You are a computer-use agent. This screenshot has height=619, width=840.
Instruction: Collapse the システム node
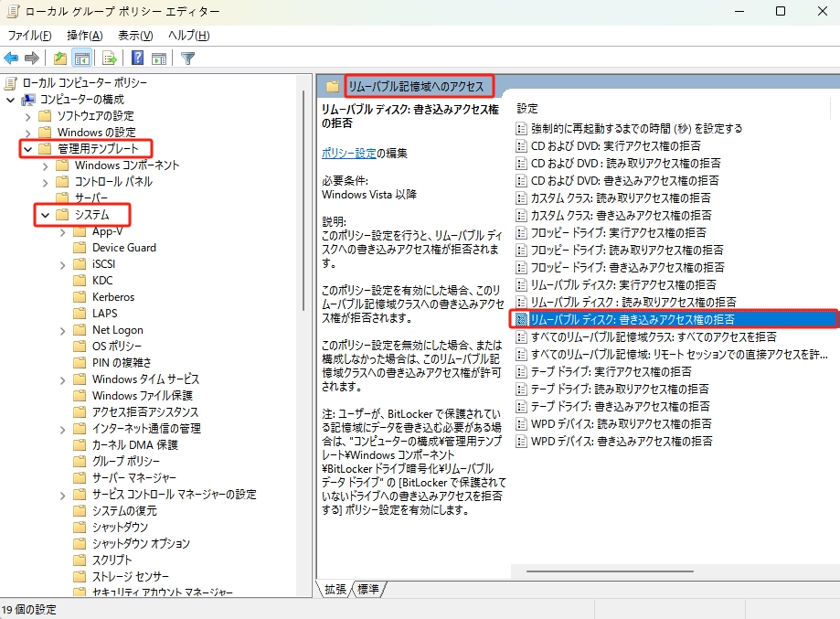[43, 215]
